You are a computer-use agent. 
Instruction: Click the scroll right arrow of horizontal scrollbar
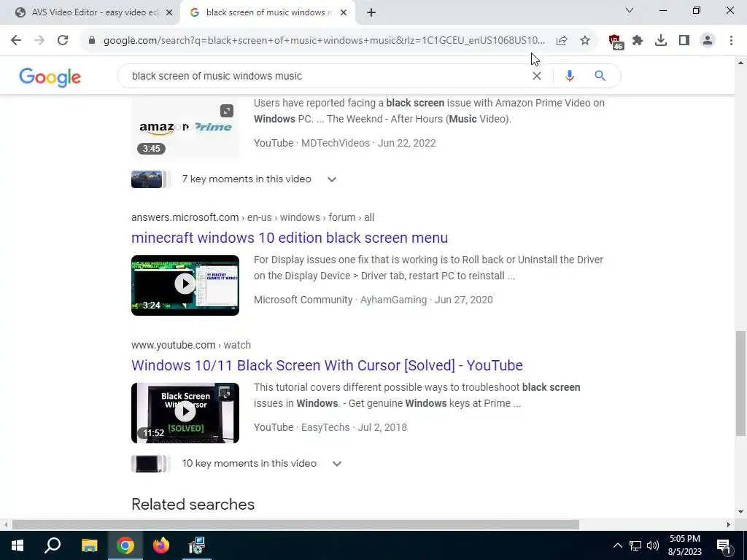(x=729, y=525)
